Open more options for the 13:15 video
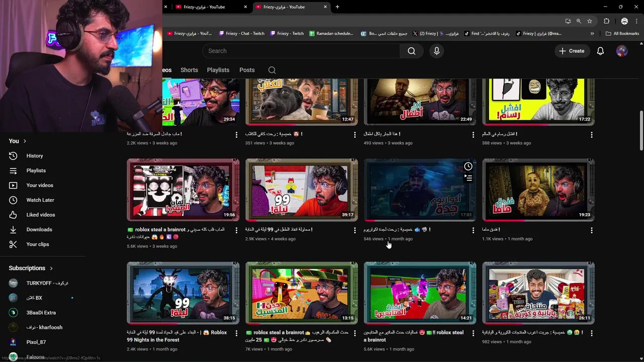The width and height of the screenshot is (644, 362). click(355, 333)
